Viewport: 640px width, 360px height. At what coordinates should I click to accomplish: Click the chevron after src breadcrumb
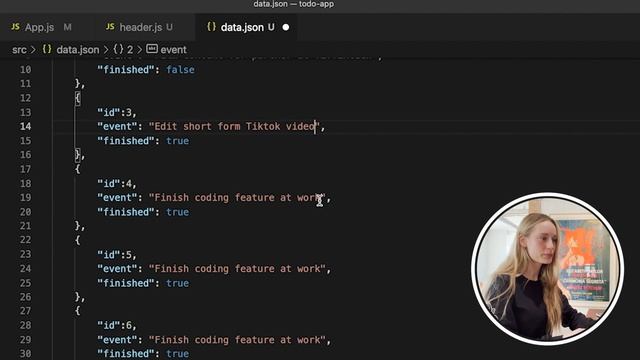pyautogui.click(x=33, y=50)
